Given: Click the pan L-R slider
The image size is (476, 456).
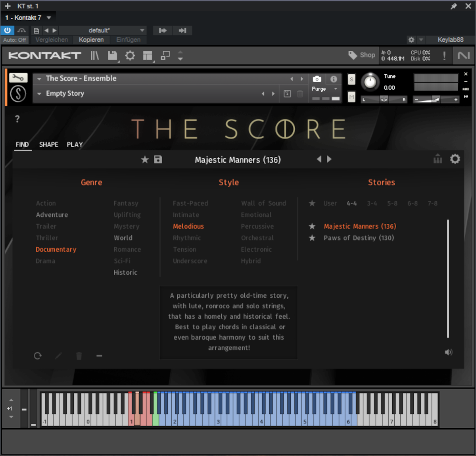Looking at the screenshot, I should pos(384,100).
